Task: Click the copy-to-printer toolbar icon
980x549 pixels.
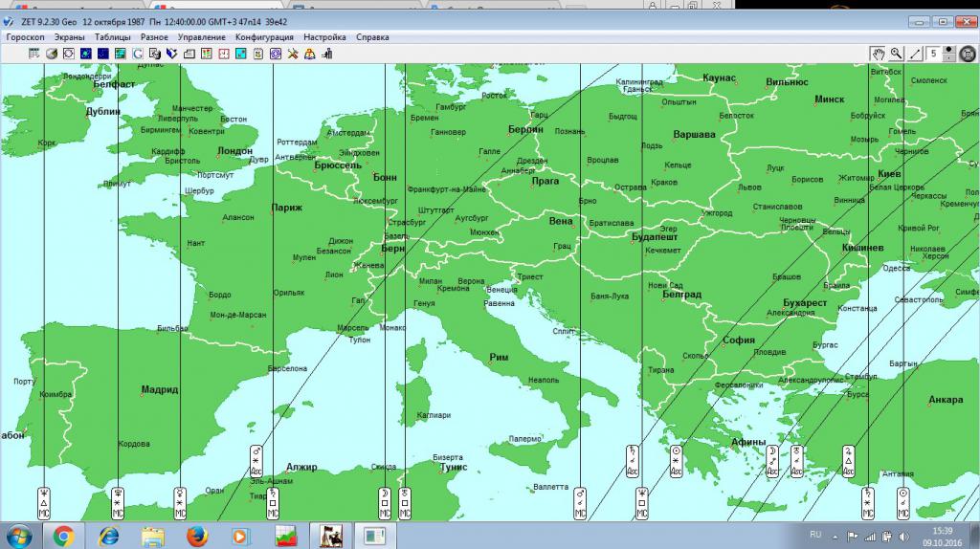Action: tap(155, 54)
